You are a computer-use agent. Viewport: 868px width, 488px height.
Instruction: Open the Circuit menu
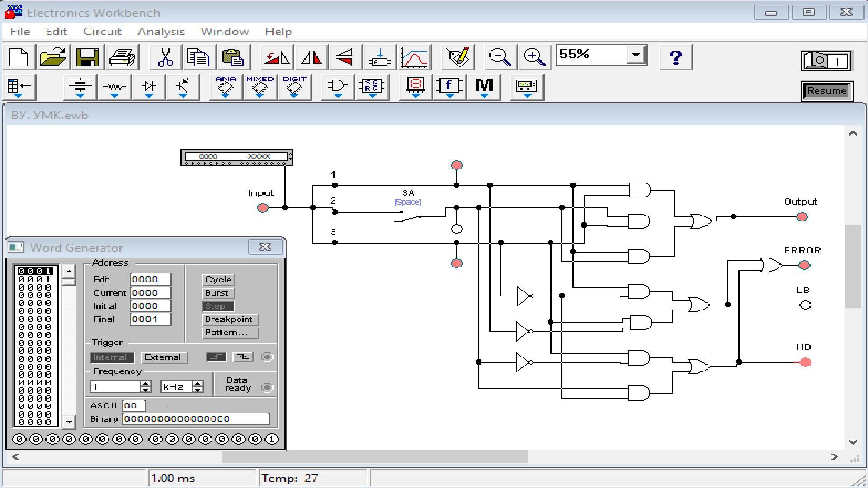pos(102,32)
